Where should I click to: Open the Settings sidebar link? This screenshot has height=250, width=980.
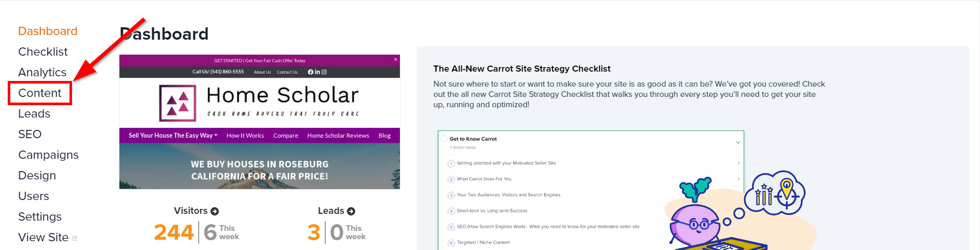[40, 216]
